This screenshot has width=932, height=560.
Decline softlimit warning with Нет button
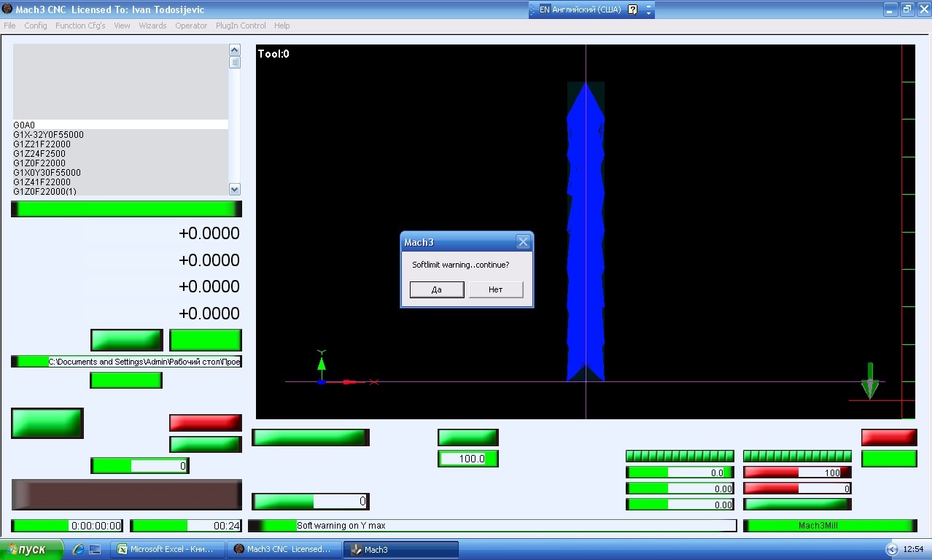coord(496,289)
